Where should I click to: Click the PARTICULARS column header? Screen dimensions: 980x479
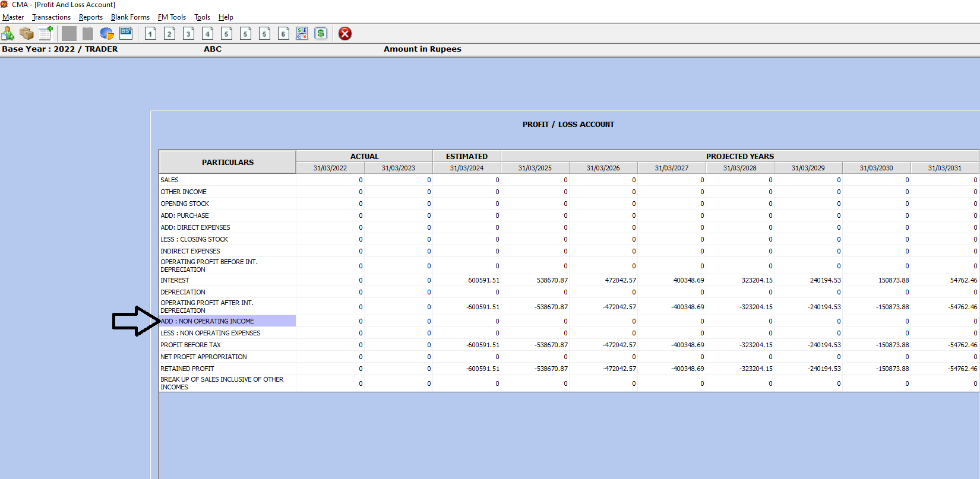[x=227, y=162]
